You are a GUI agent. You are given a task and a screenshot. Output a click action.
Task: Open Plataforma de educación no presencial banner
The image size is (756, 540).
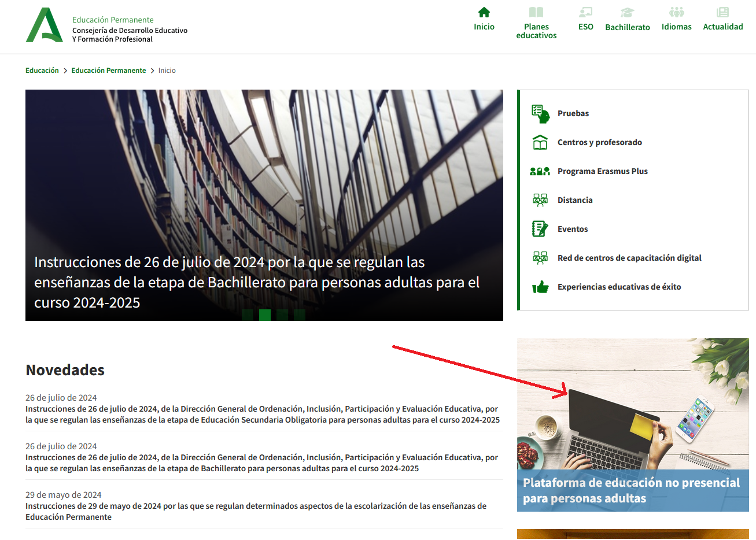tap(633, 425)
